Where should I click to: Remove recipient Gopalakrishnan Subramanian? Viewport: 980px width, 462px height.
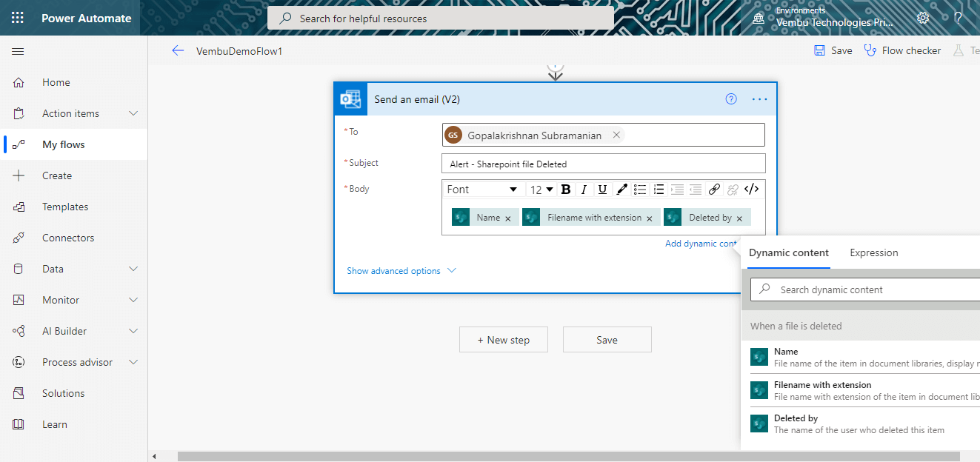[616, 135]
